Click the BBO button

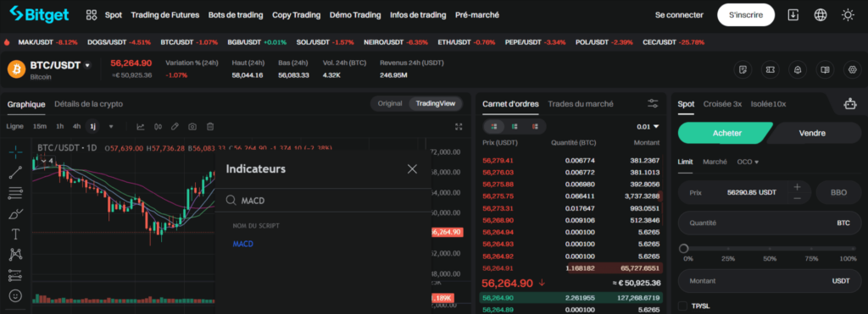point(838,192)
